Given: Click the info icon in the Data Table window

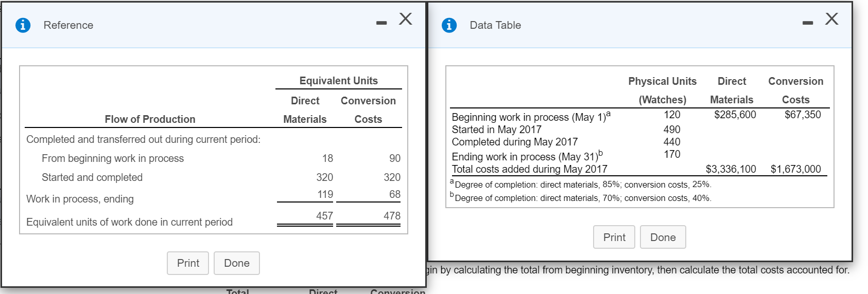Looking at the screenshot, I should pyautogui.click(x=449, y=25).
